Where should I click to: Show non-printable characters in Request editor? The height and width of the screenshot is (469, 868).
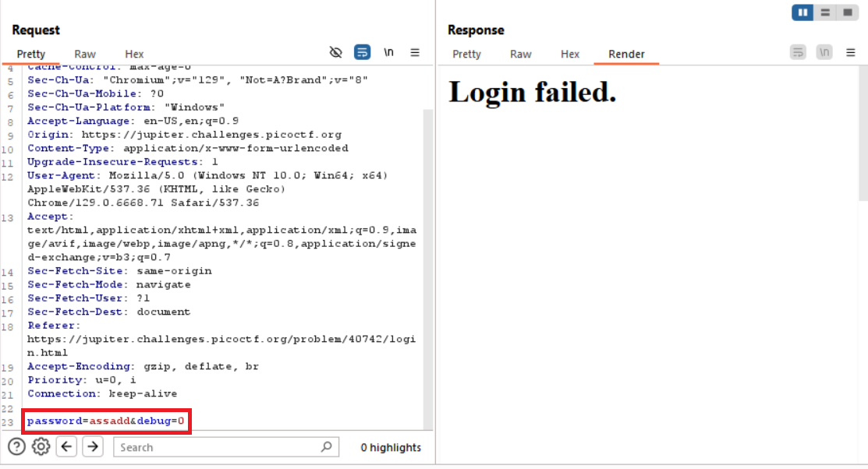[x=388, y=53]
